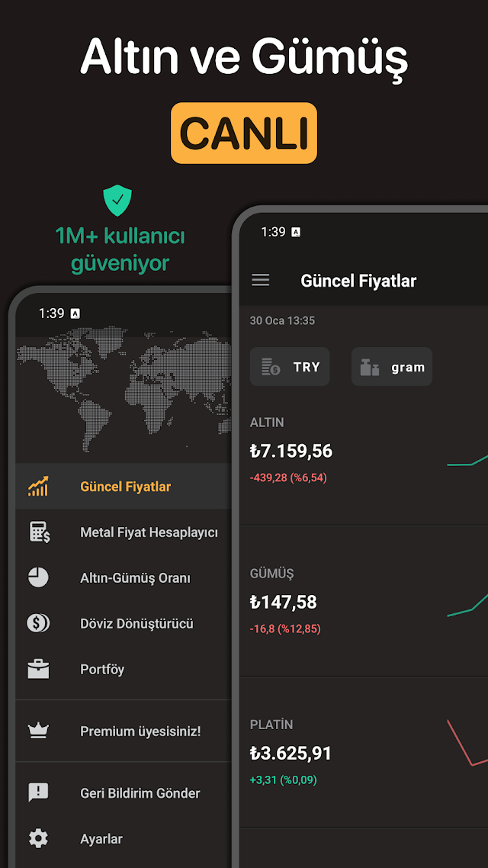Open Döviz Dönüştürücü menu entry
488x868 pixels.
[123, 623]
